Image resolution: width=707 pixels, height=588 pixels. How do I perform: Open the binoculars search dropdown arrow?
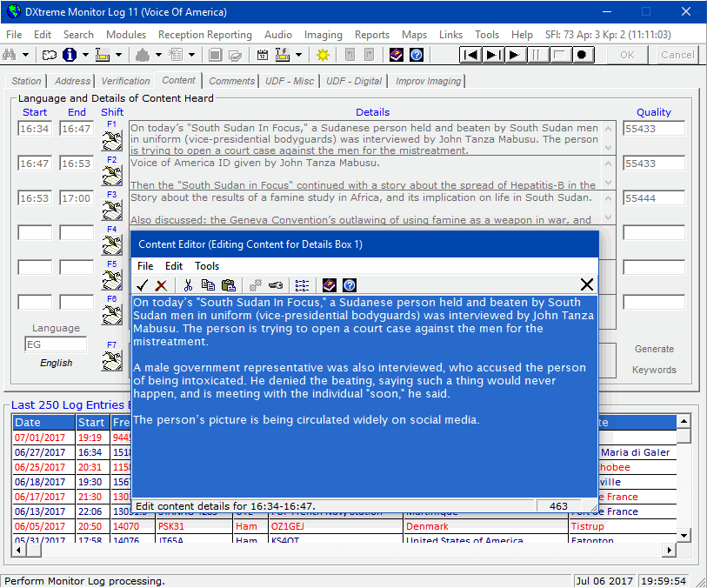(x=25, y=55)
